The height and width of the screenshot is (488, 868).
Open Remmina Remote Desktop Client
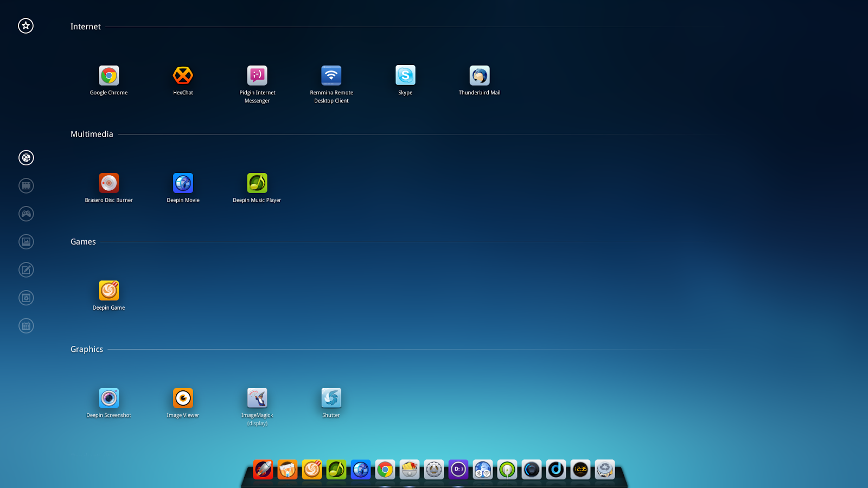(331, 76)
